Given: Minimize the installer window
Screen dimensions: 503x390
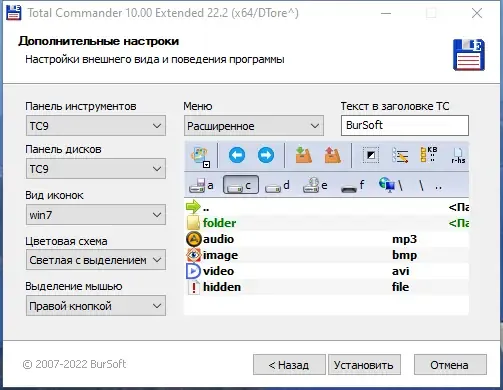Looking at the screenshot, I should [386, 13].
